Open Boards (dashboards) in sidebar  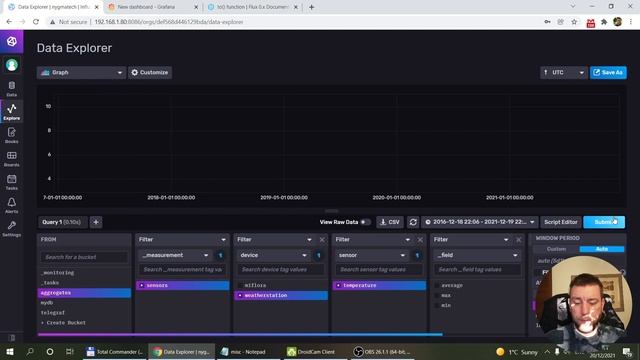click(x=11, y=159)
